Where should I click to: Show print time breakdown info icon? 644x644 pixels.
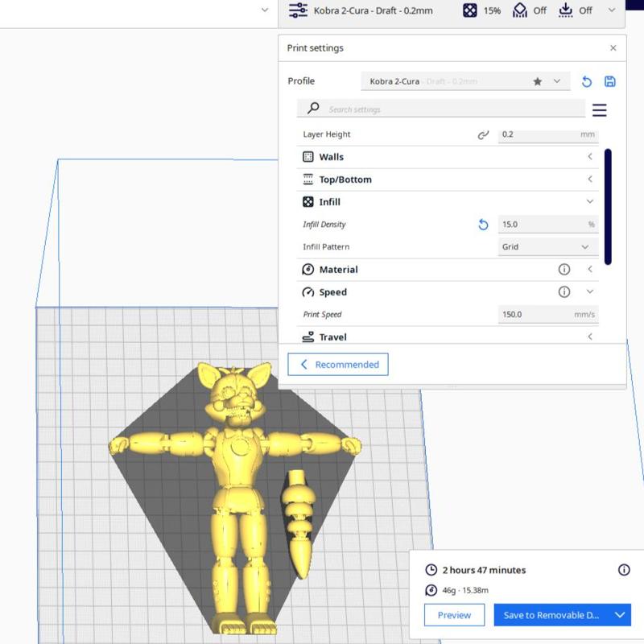pyautogui.click(x=624, y=570)
